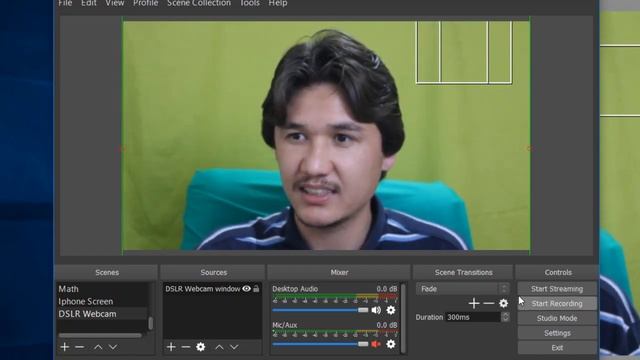Image resolution: width=640 pixels, height=360 pixels.
Task: Open the View menu
Action: pos(115,3)
